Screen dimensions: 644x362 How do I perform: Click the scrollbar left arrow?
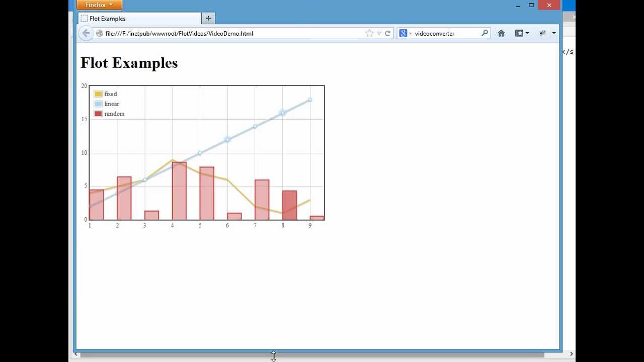coord(76,354)
